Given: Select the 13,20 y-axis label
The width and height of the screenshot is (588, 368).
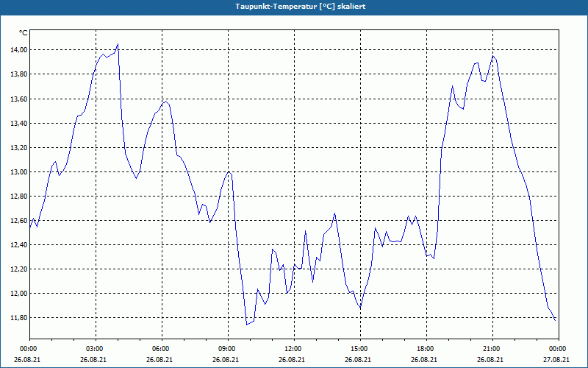Looking at the screenshot, I should coord(18,148).
